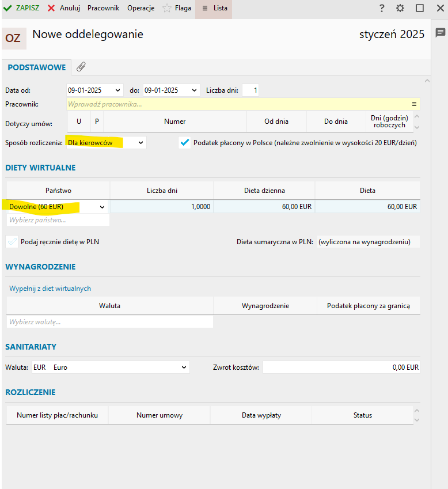The image size is (448, 489).
Task: Switch to the PODSTAWOWE tab
Action: coord(36,67)
